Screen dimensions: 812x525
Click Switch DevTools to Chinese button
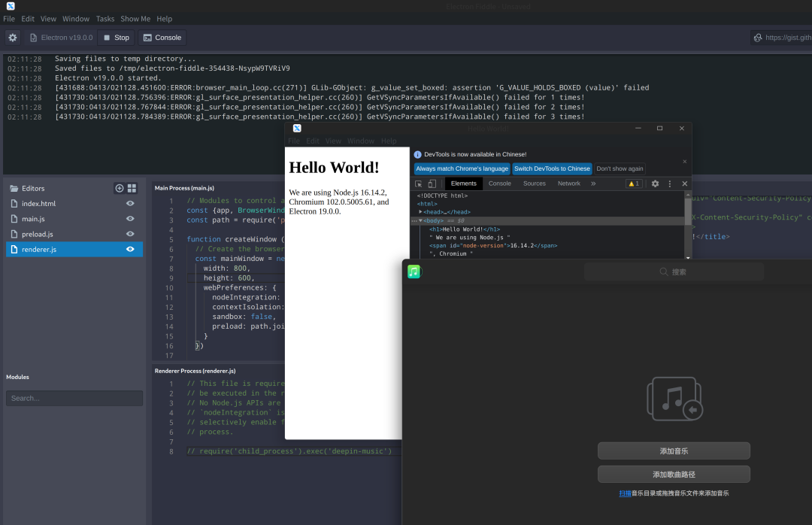552,168
